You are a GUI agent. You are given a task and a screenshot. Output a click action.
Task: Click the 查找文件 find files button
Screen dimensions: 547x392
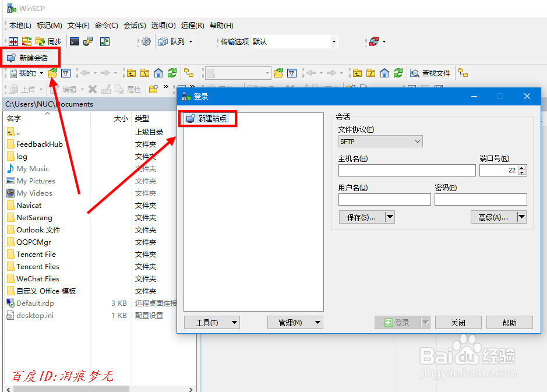(x=430, y=73)
